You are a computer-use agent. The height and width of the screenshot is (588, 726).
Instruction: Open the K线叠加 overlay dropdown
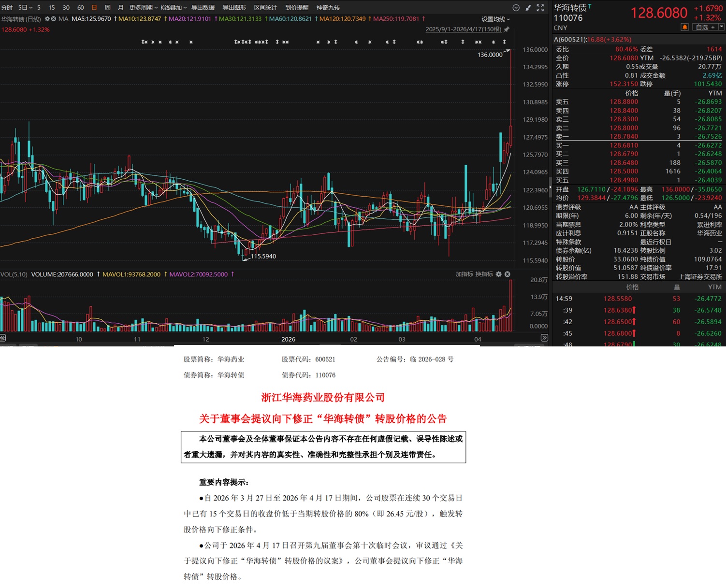pos(173,8)
